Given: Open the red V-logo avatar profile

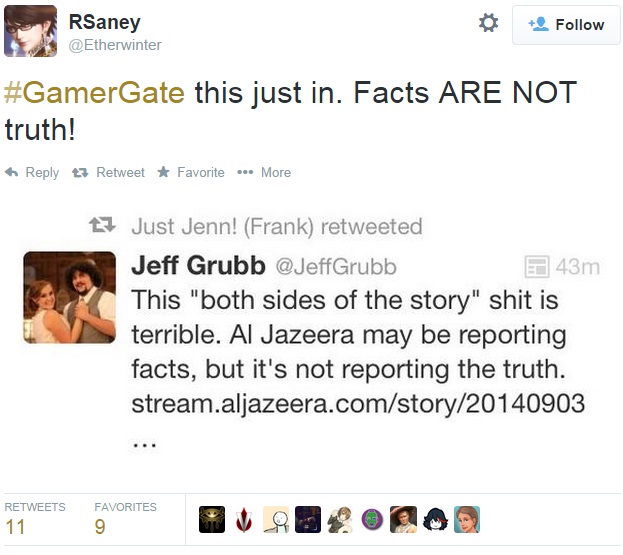Looking at the screenshot, I should click(x=244, y=519).
